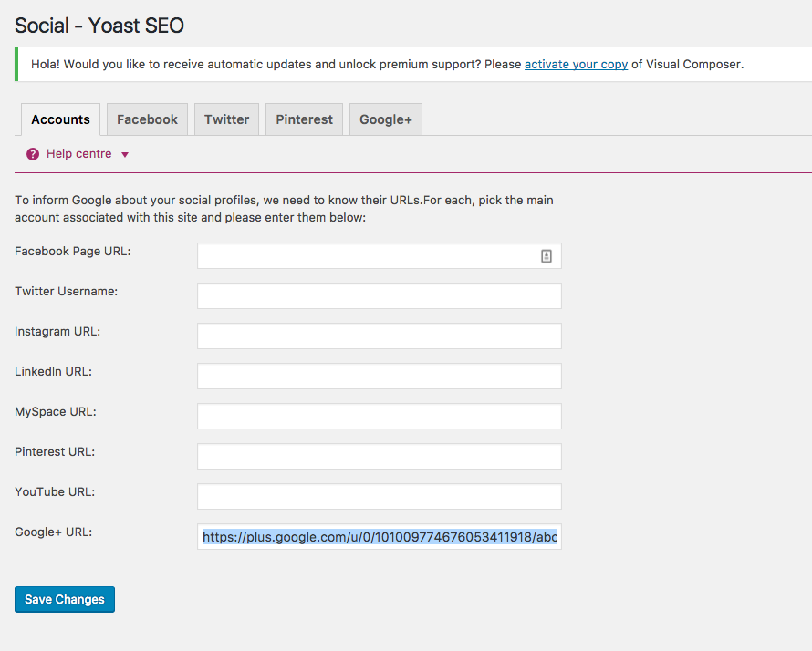Image resolution: width=812 pixels, height=651 pixels.
Task: Switch to the Accounts tab
Action: pos(60,119)
